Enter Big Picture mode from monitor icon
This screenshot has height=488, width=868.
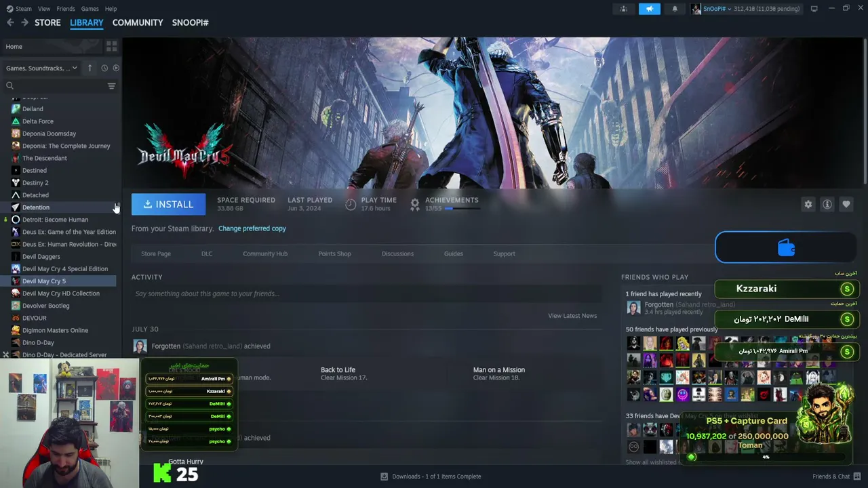pos(814,9)
